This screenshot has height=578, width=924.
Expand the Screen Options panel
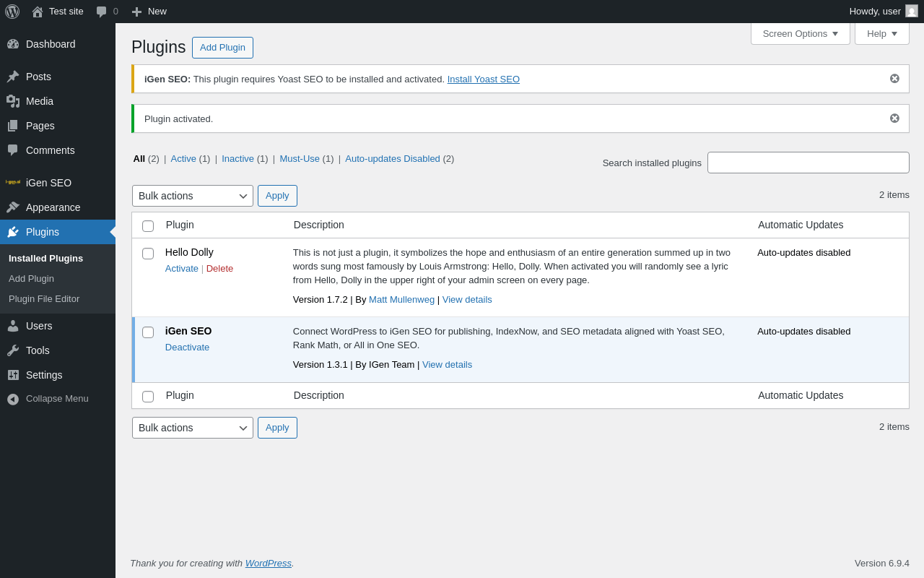(800, 33)
